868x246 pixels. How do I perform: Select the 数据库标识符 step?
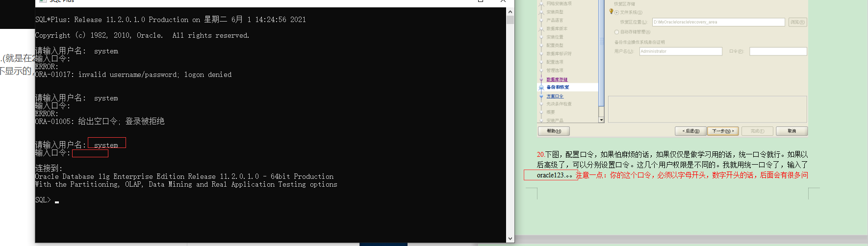tap(559, 53)
